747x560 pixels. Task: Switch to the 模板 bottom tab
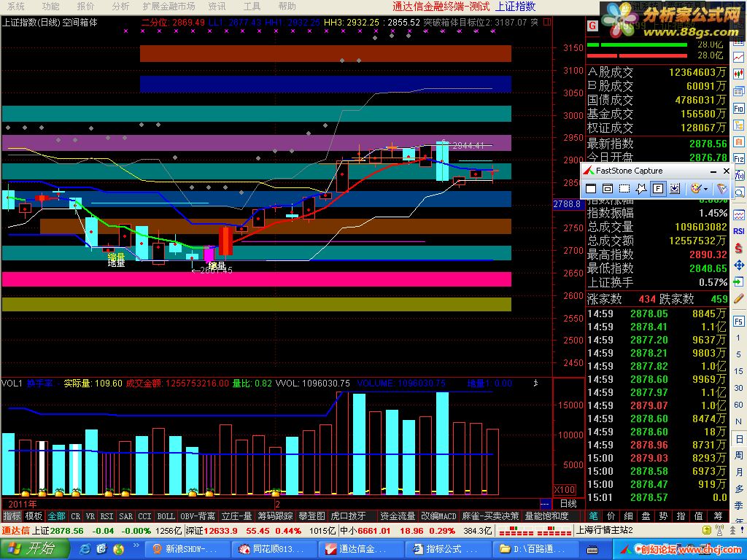coord(34,516)
